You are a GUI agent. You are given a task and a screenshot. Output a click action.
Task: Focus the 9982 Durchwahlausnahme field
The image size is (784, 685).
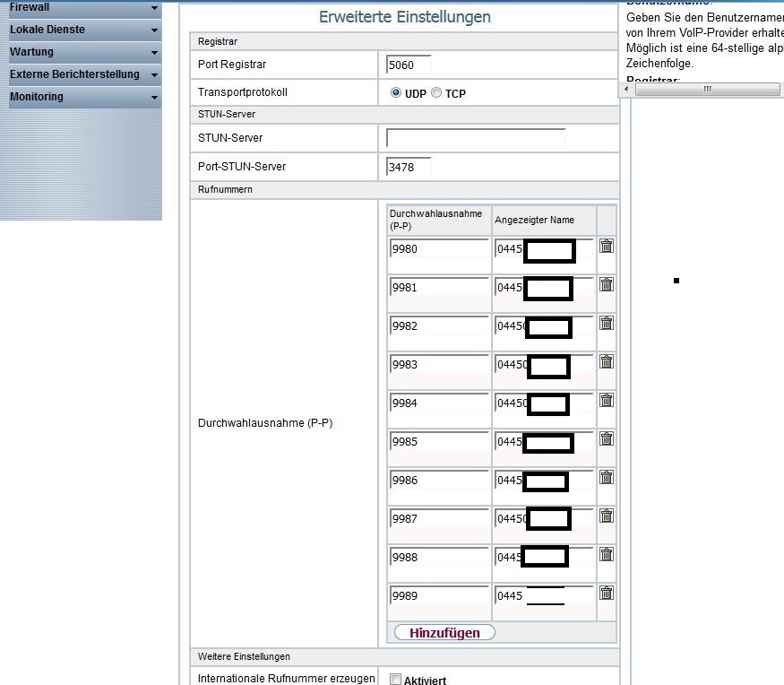pos(439,325)
